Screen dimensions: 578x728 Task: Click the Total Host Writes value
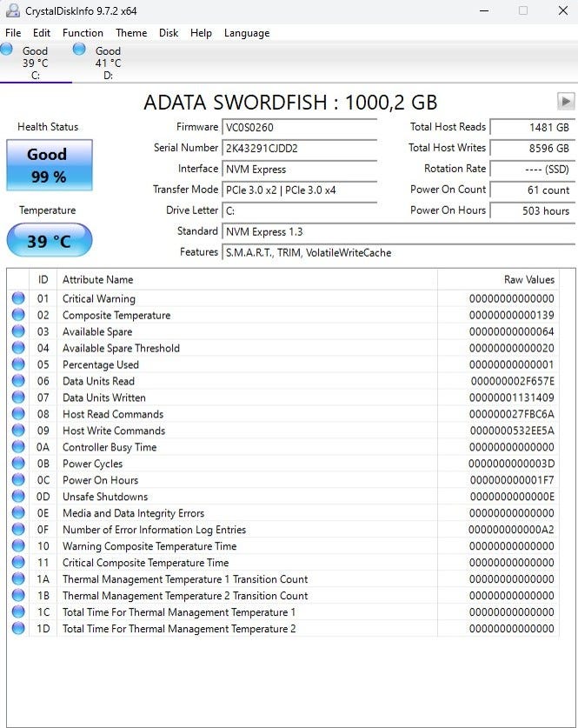click(533, 148)
